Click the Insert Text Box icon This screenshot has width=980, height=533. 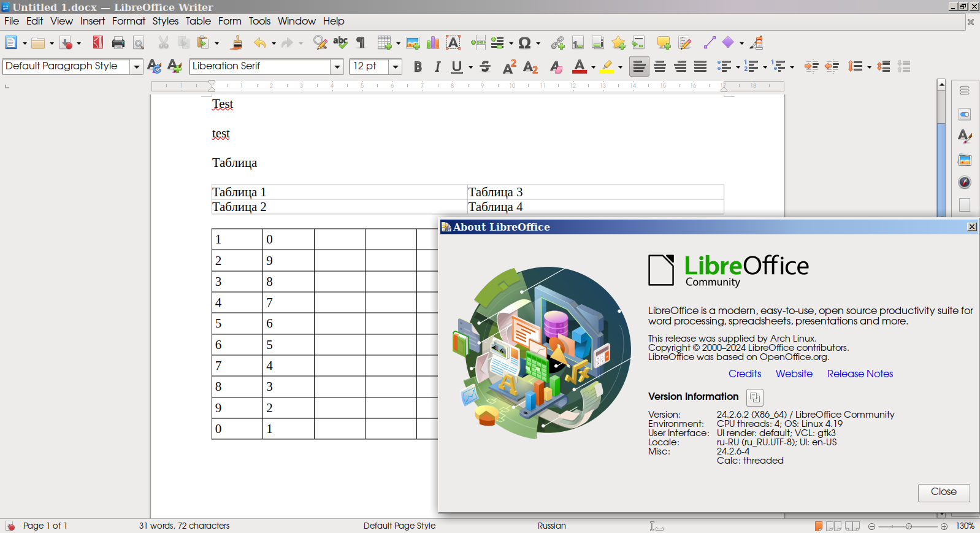(x=453, y=42)
